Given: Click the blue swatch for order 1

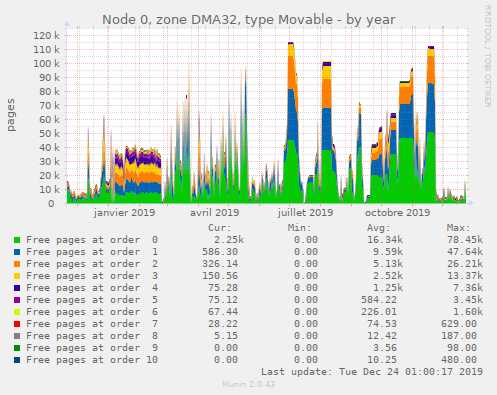Looking at the screenshot, I should point(17,252).
